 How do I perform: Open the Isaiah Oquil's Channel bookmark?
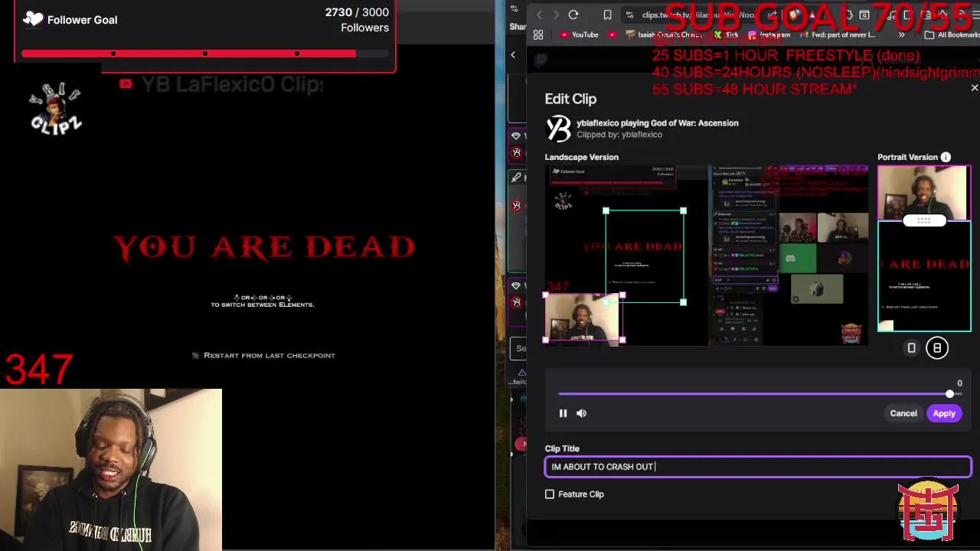(x=665, y=34)
